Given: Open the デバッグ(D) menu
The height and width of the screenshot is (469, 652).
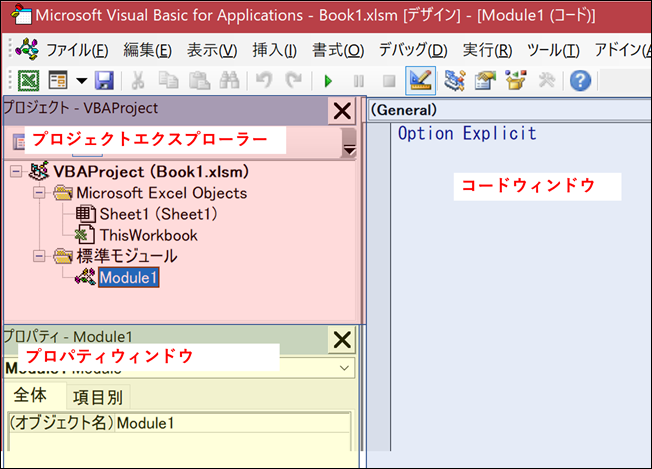Looking at the screenshot, I should (x=413, y=50).
